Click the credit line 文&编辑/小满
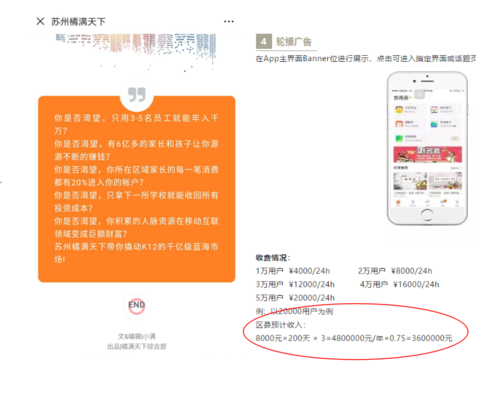 pyautogui.click(x=137, y=336)
